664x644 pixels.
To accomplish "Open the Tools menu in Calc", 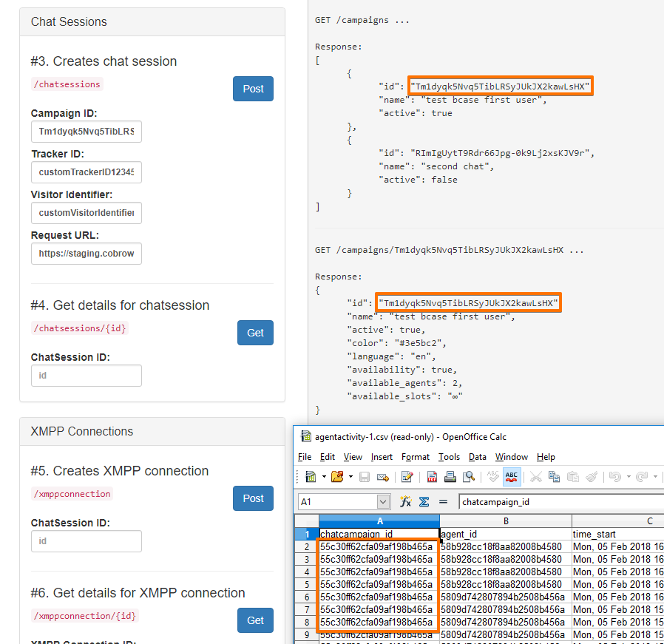I will pyautogui.click(x=449, y=457).
